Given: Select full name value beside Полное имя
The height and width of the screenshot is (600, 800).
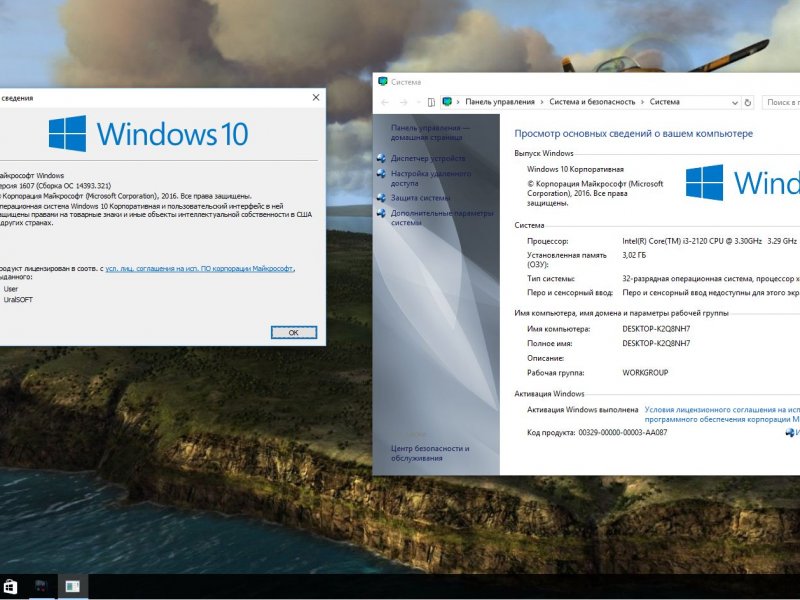Looking at the screenshot, I should [656, 343].
